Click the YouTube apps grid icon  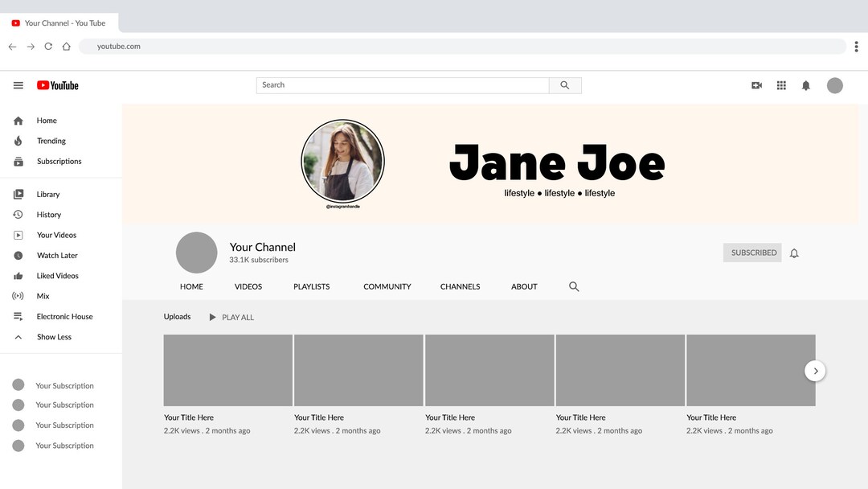(780, 84)
